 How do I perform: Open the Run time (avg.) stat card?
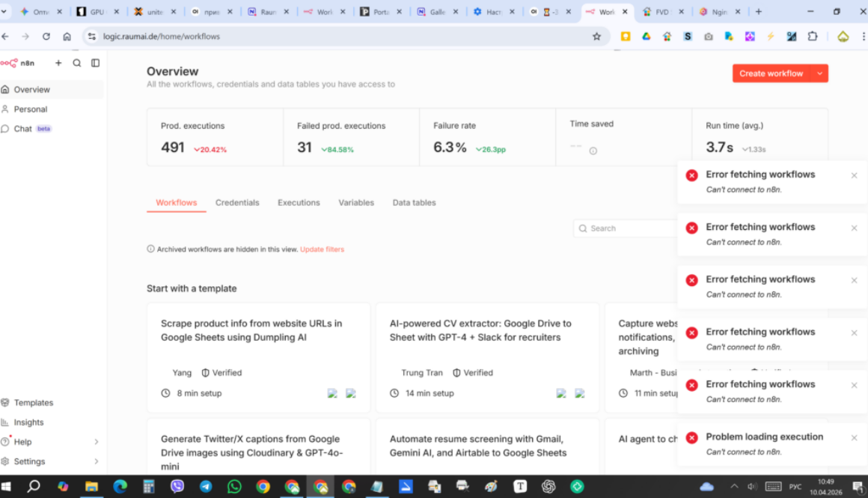point(759,136)
